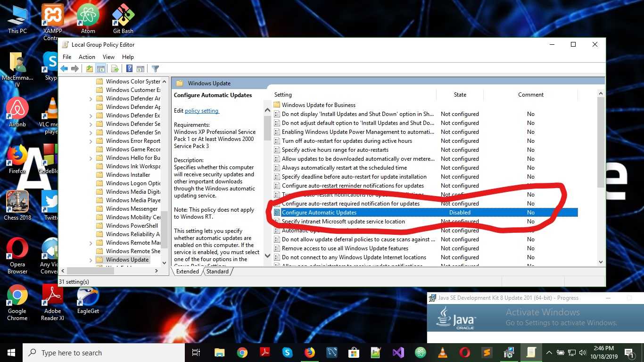Open the Action menu
Screen dimensions: 644x362
pyautogui.click(x=87, y=57)
